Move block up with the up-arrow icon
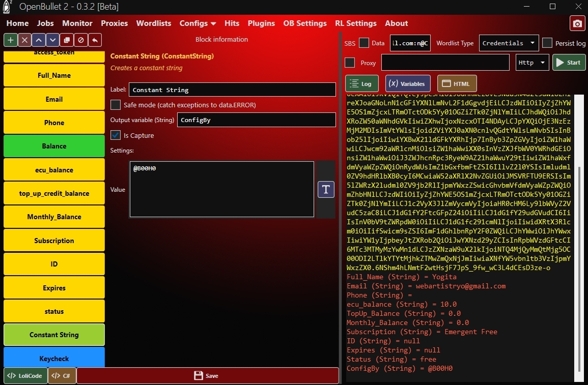The image size is (588, 385). click(38, 40)
